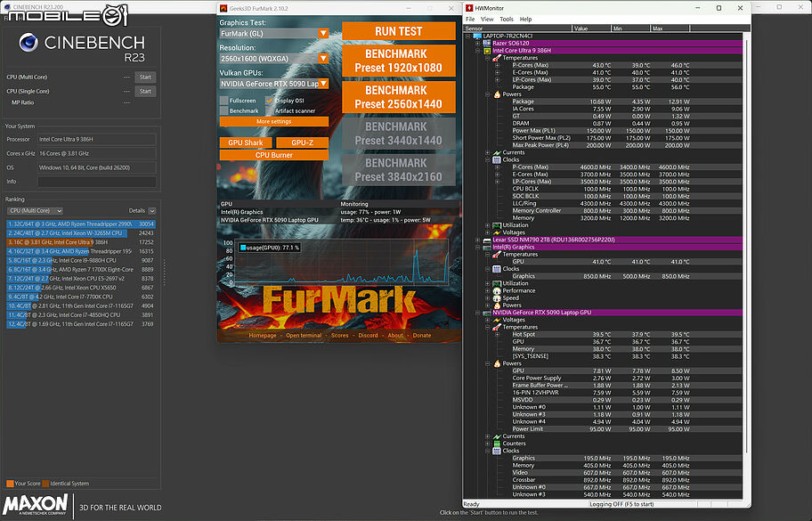Start the BENCHMARK Preset 2560x1440
Screen dimensions: 812x521
tap(399, 97)
